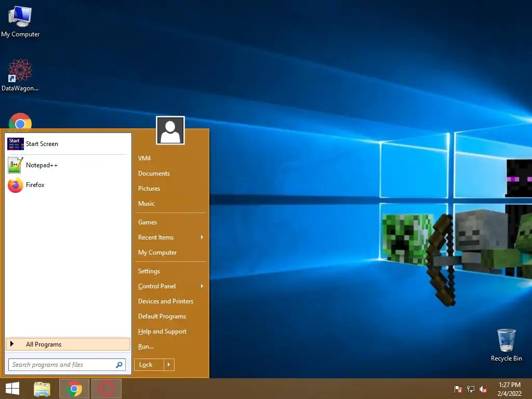The width and height of the screenshot is (532, 399).
Task: Click the muted volume tray icon
Action: (483, 389)
